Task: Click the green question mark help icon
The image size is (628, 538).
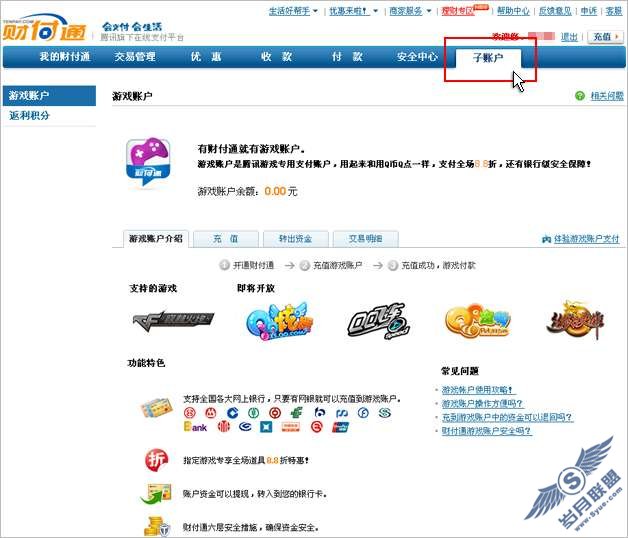Action: click(580, 96)
